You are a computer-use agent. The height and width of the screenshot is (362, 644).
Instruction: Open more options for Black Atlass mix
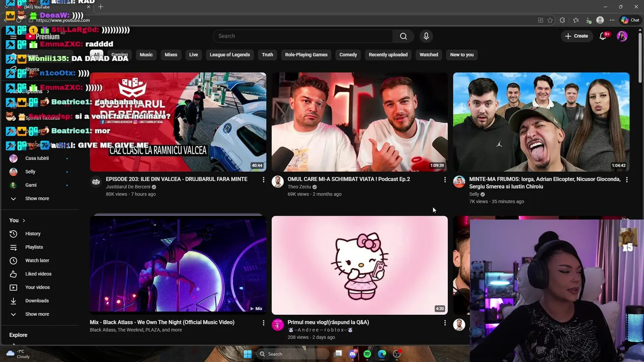(263, 323)
